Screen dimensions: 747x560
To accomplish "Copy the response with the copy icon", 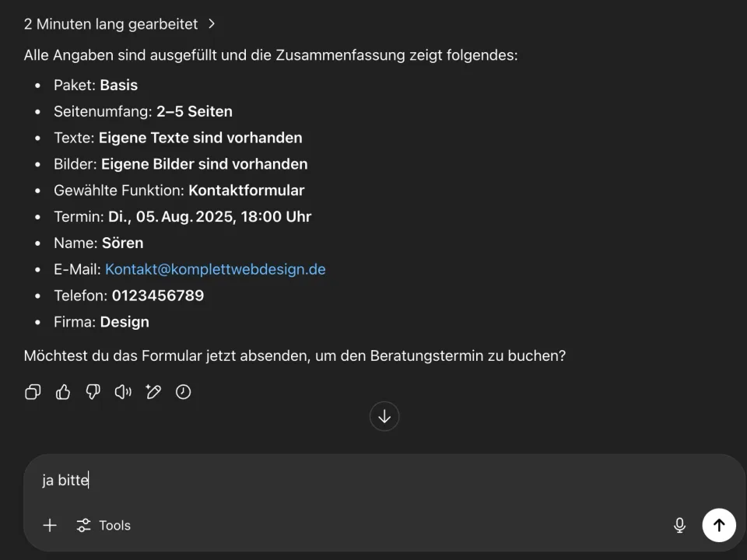I will click(x=33, y=392).
